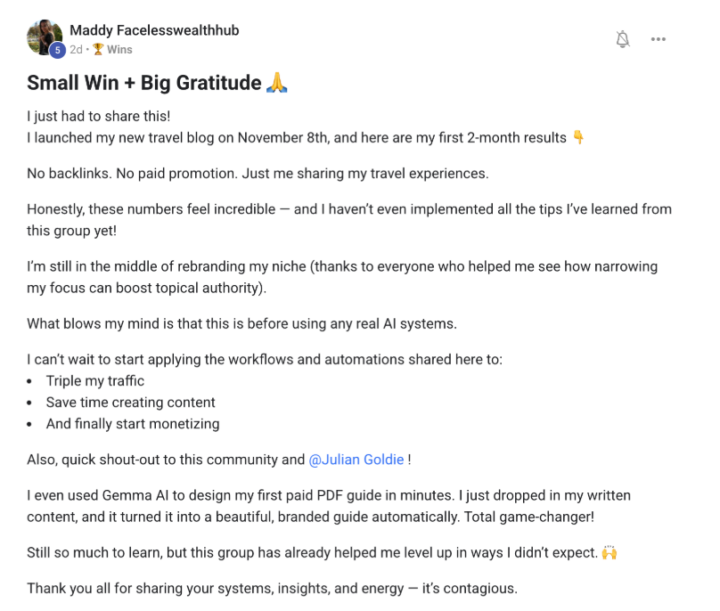Open the three-dot post options menu
The height and width of the screenshot is (611, 720).
(x=658, y=39)
